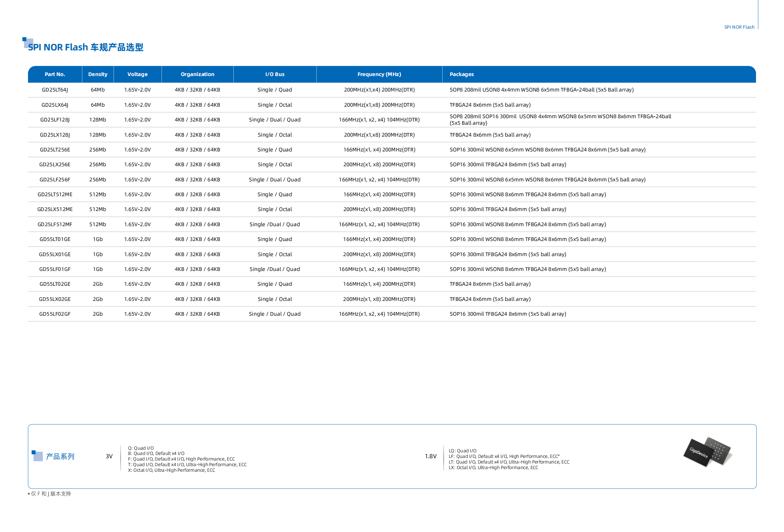Click the 3V series label

tap(109, 456)
